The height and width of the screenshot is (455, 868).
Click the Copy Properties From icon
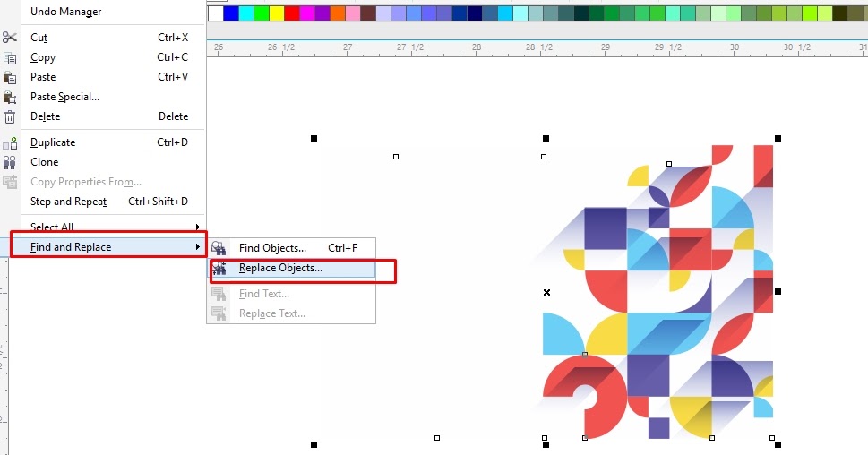[x=10, y=182]
